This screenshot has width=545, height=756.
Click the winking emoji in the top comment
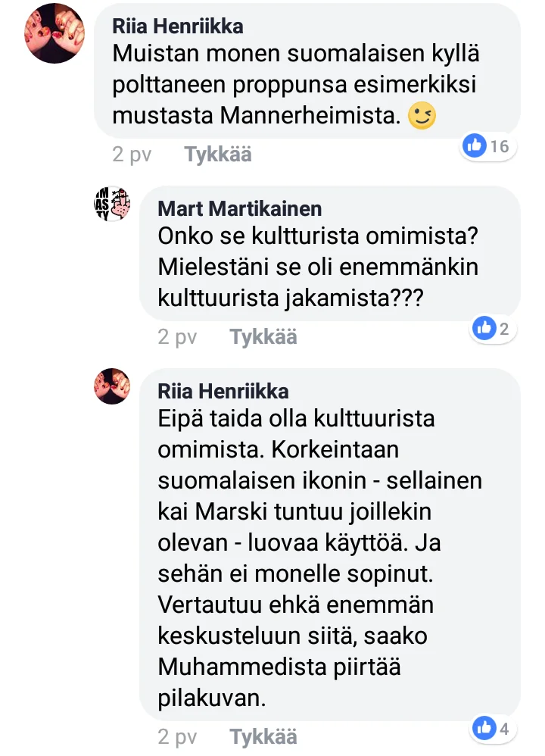point(422,116)
